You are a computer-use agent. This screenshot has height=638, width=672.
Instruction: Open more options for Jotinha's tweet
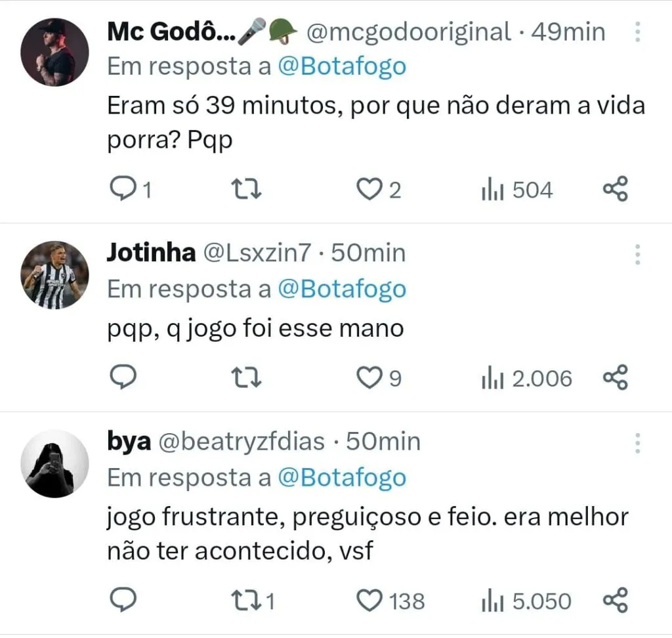coord(637,254)
